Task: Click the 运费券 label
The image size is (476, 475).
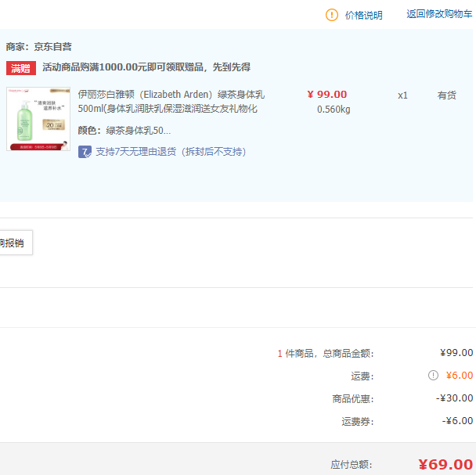Action: tap(357, 421)
